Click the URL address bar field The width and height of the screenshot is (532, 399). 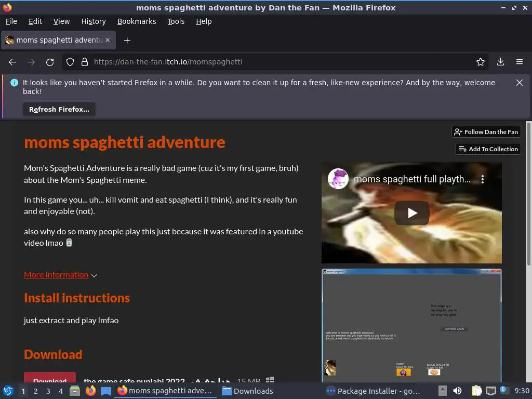(x=275, y=62)
